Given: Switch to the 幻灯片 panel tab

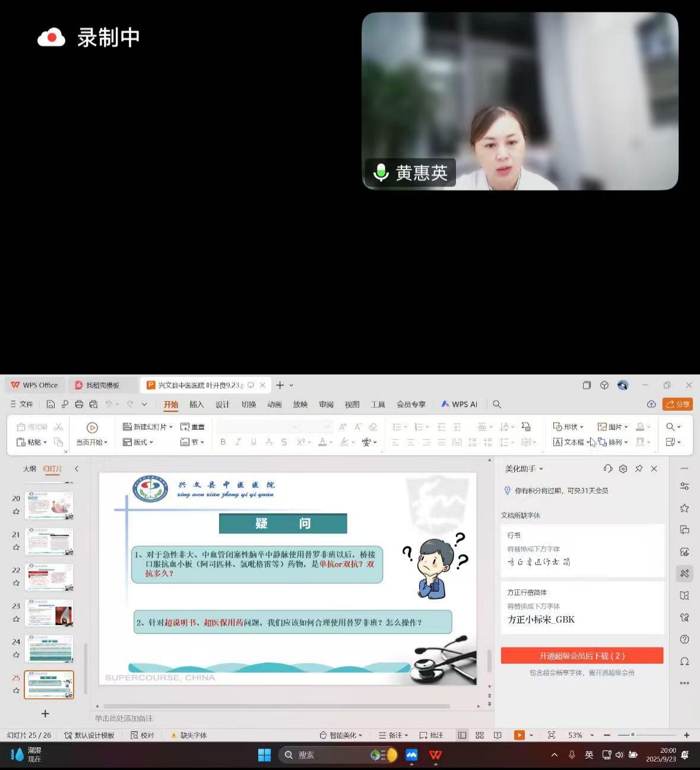Looking at the screenshot, I should pos(53,468).
